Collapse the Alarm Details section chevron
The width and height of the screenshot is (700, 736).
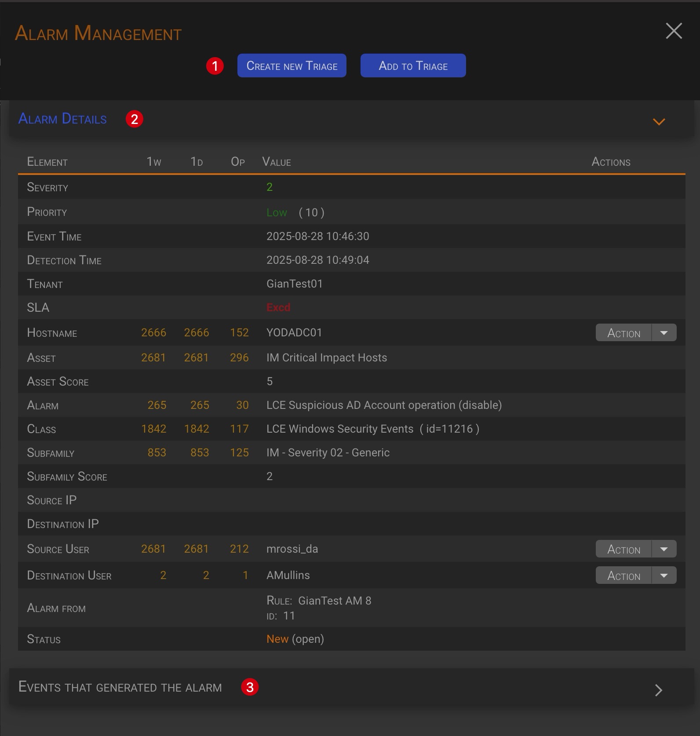[659, 122]
